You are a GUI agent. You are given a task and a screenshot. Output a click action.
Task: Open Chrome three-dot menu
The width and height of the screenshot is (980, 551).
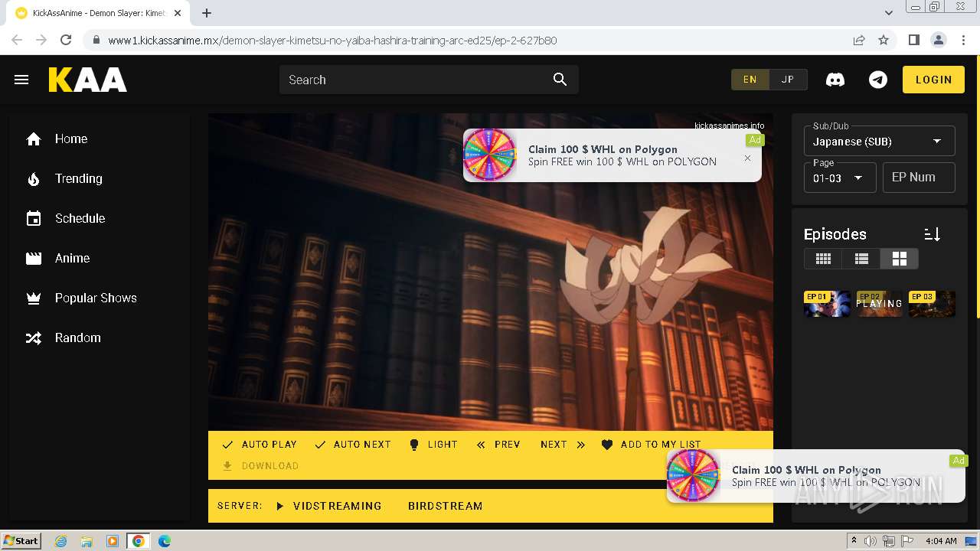point(962,40)
